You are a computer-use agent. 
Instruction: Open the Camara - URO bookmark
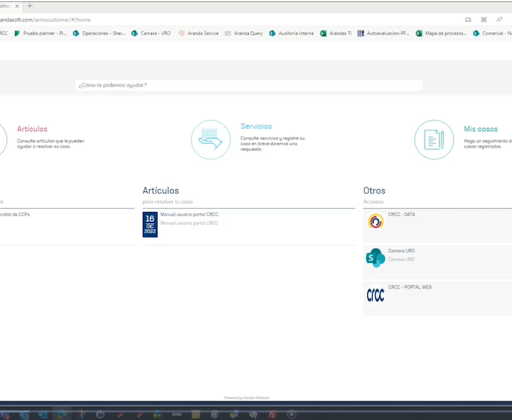[151, 34]
